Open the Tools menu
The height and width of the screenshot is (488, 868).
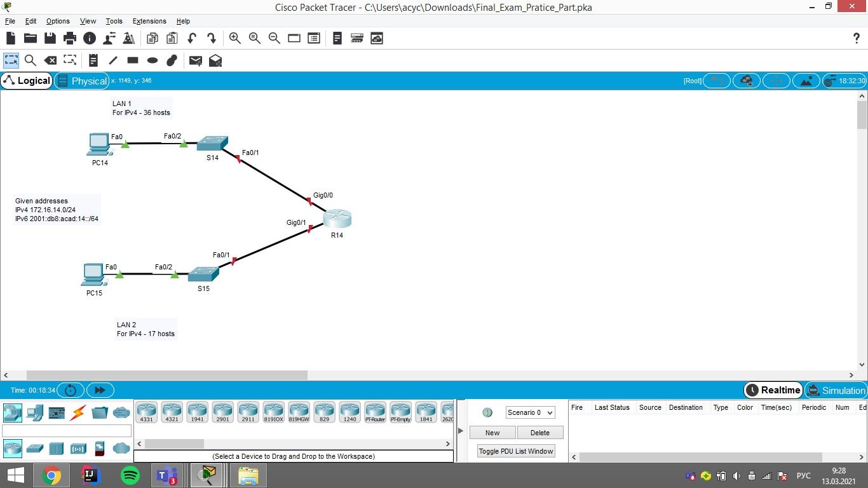114,21
